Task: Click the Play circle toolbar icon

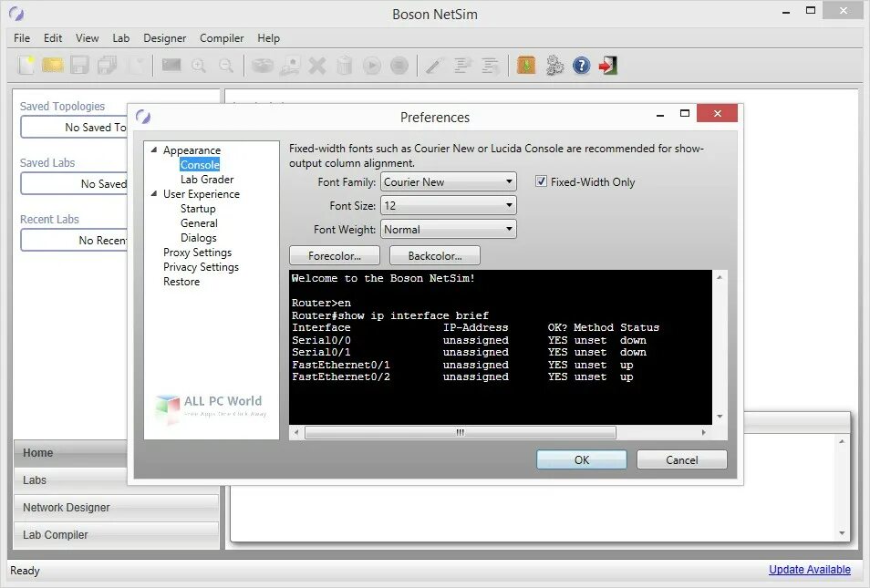Action: (x=372, y=66)
